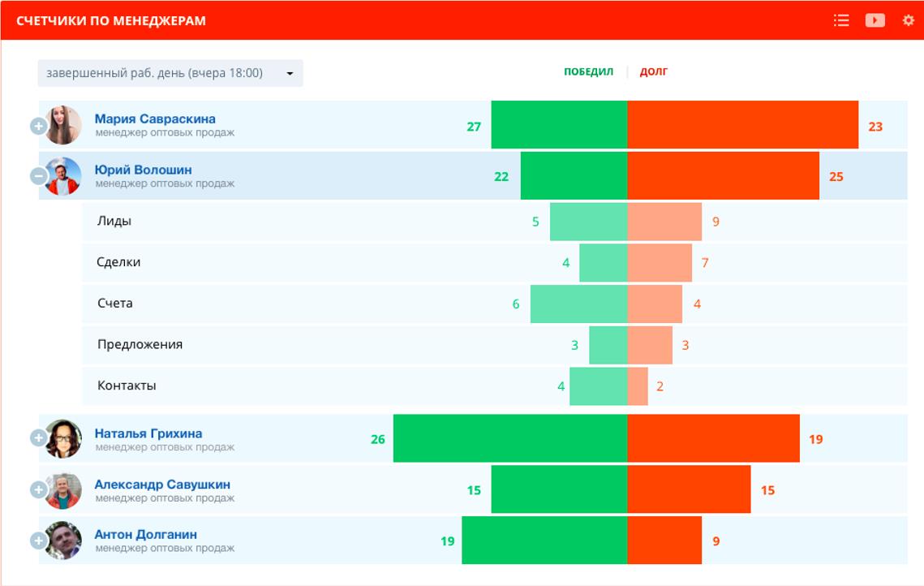924x586 pixels.
Task: Open the list view icon in header
Action: [841, 20]
